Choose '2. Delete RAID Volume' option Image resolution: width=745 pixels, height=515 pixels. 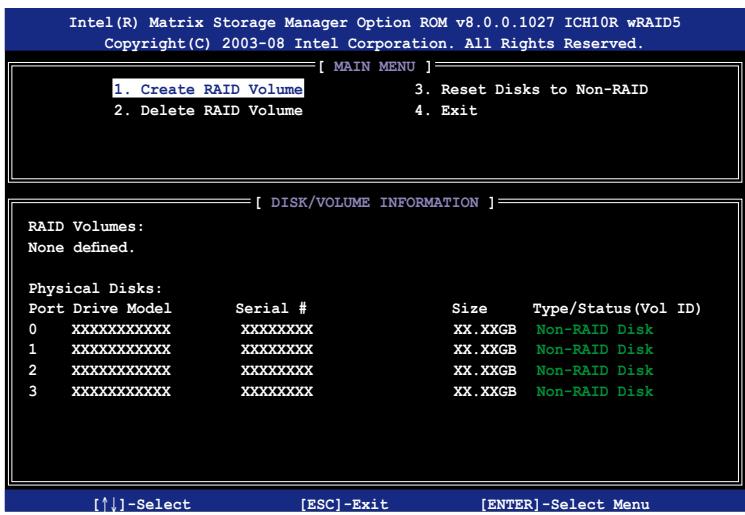(208, 110)
